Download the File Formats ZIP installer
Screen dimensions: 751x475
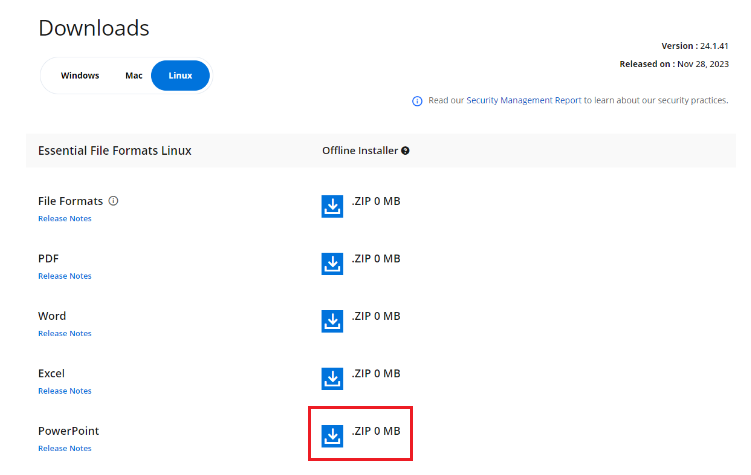coord(332,206)
